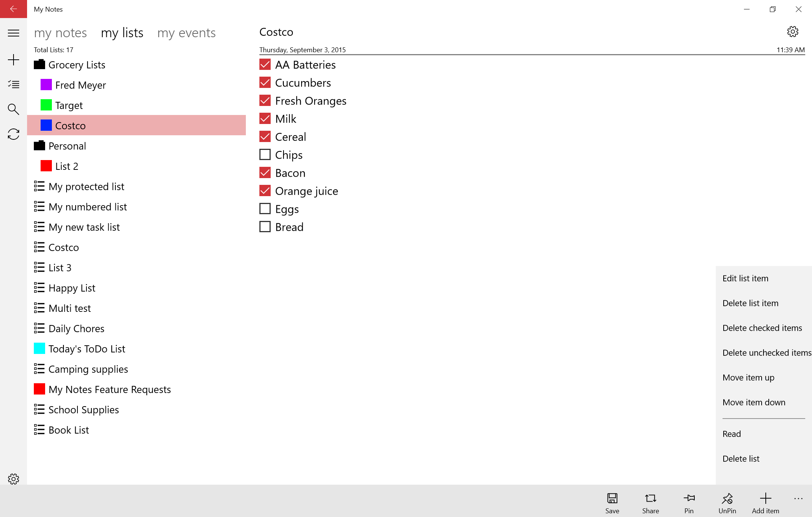Click Delete unchecked items in context menu

(x=764, y=352)
